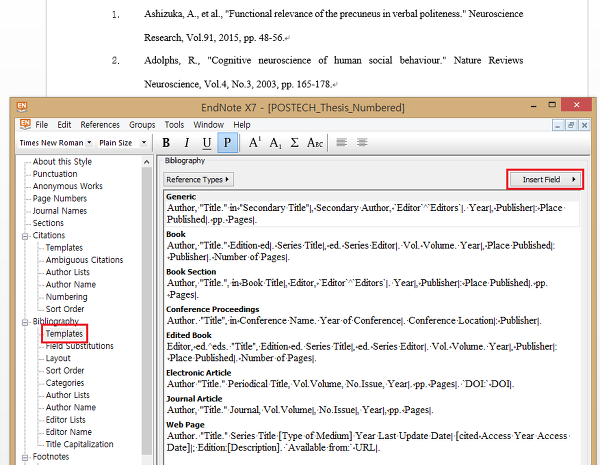The height and width of the screenshot is (465, 600).
Task: Select Editor Name tree item
Action: tap(68, 432)
